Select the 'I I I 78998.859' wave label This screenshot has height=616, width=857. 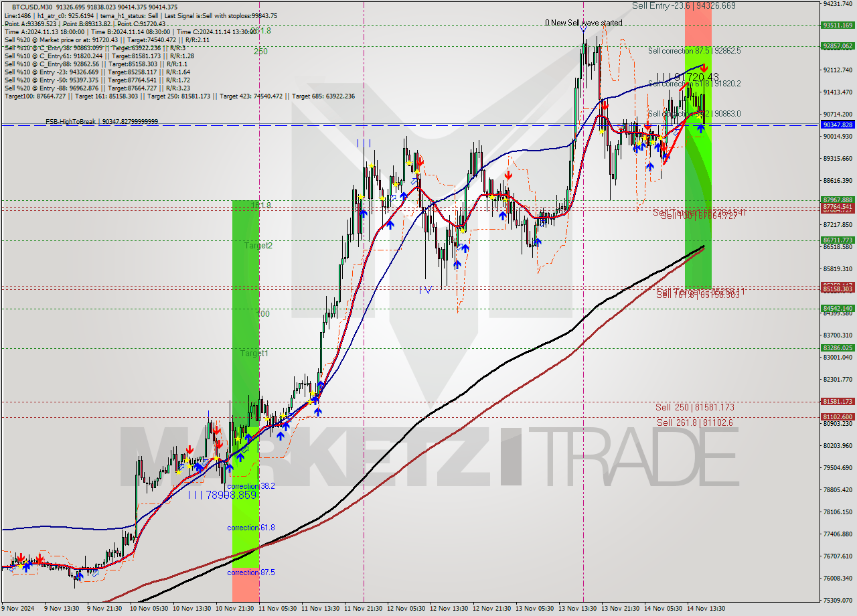click(222, 495)
